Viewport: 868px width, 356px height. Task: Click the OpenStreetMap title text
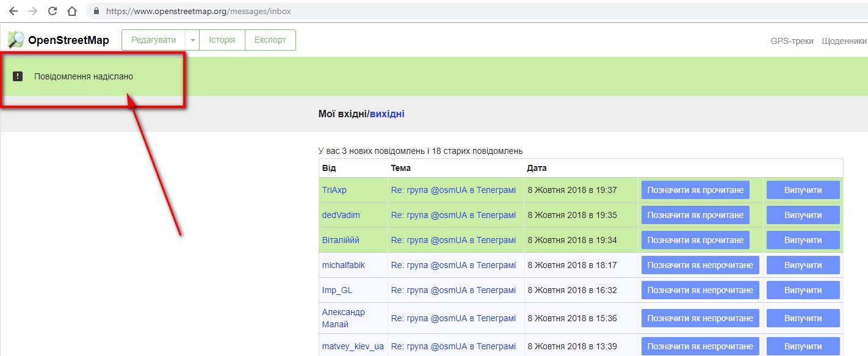click(x=68, y=40)
